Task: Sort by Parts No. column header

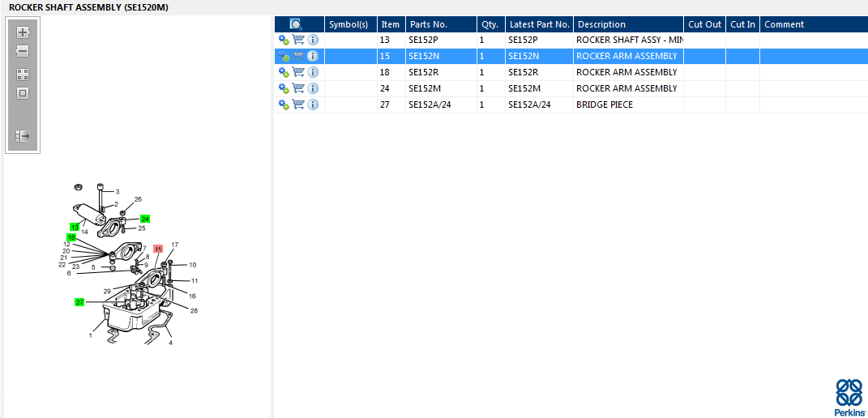Action: click(441, 24)
